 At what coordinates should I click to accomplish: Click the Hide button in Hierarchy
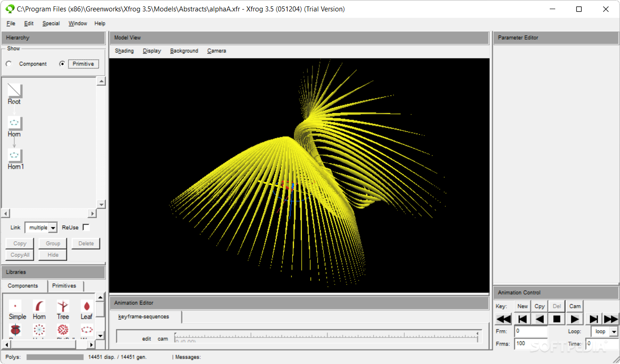tap(53, 255)
